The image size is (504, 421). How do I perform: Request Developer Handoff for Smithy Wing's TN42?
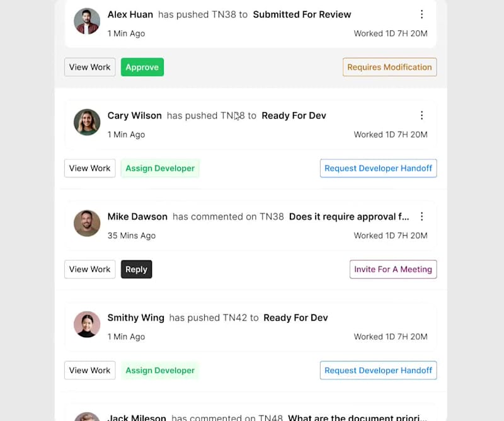pos(379,370)
